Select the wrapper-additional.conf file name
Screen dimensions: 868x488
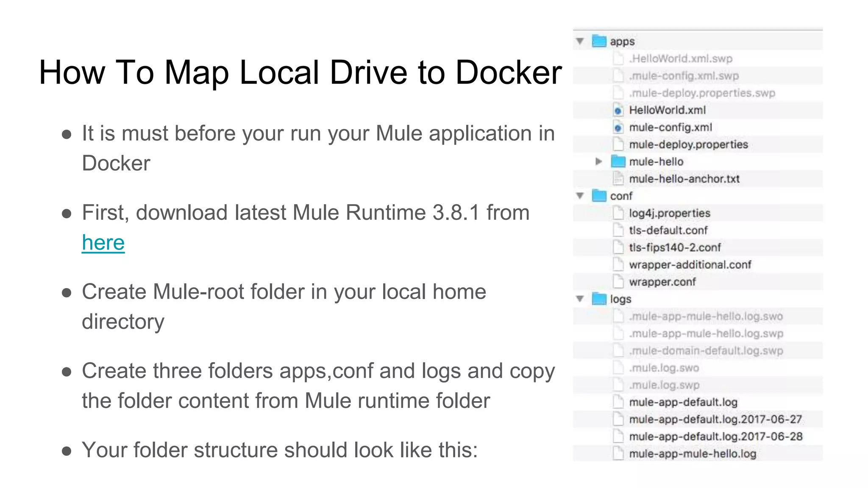(690, 265)
